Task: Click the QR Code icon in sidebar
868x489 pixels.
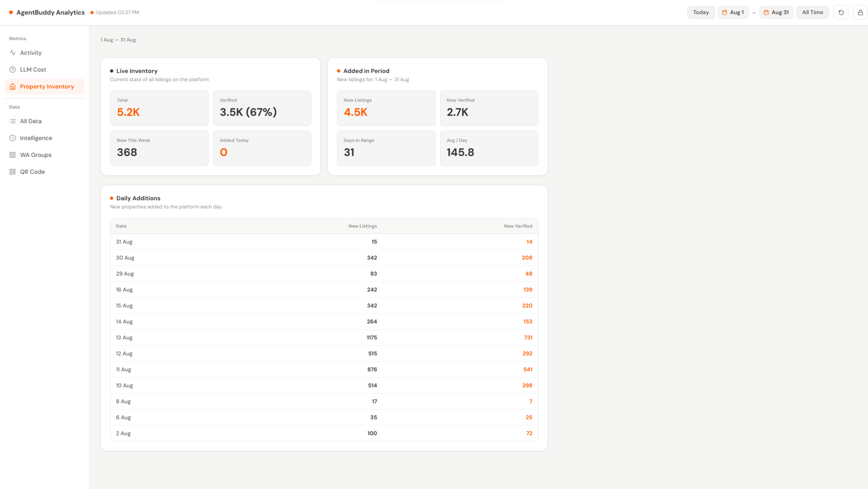Action: [x=13, y=172]
